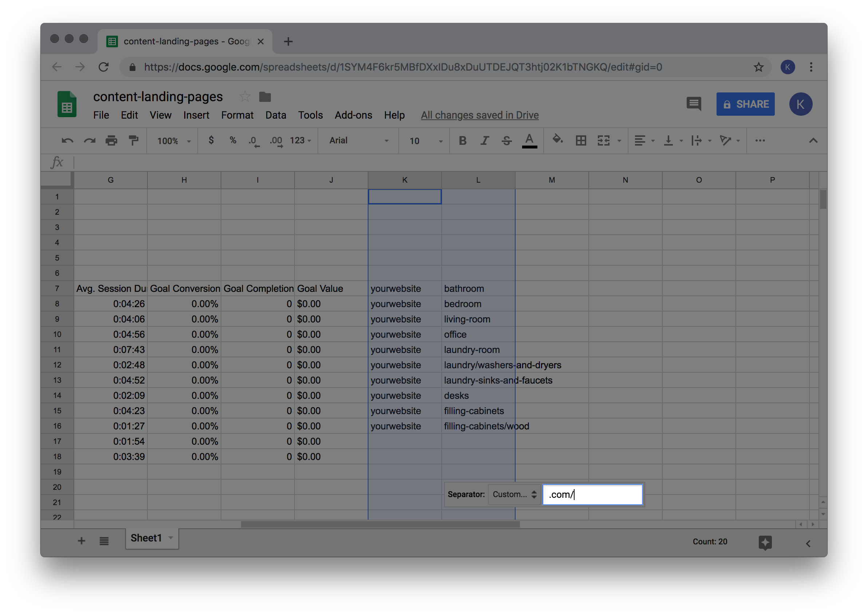Decrease decimal places icon

pos(253,141)
